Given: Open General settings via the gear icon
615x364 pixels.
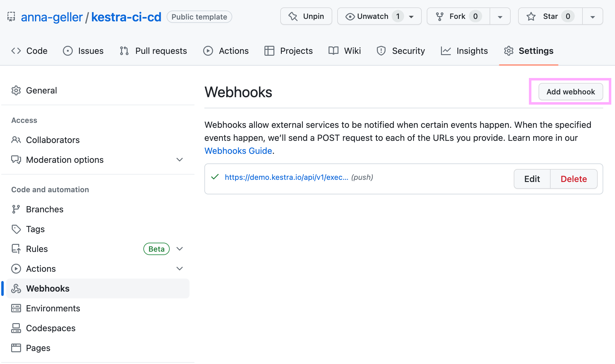Looking at the screenshot, I should 16,90.
